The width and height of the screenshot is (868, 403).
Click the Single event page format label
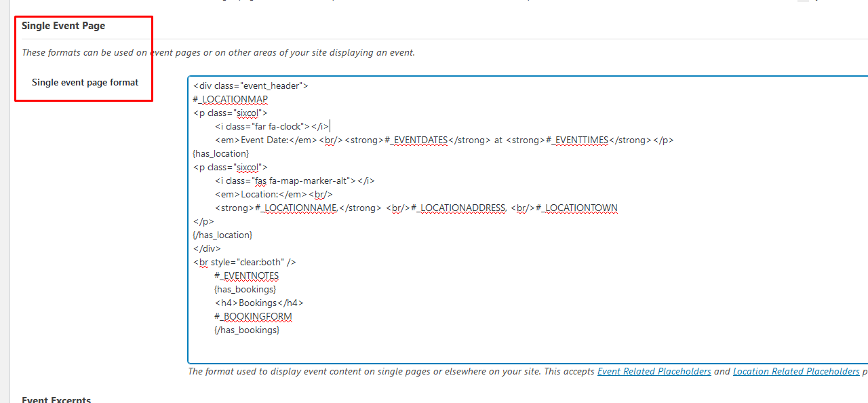(85, 82)
